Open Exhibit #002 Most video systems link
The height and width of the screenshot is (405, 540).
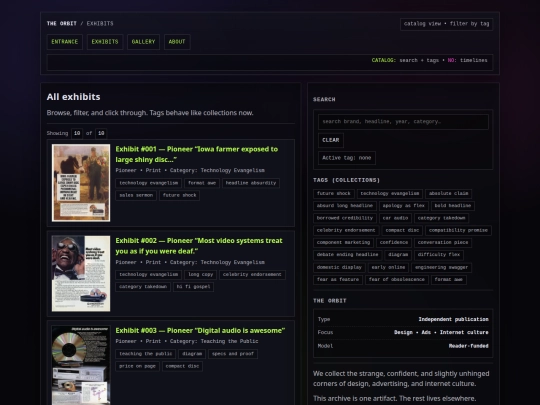(199, 246)
